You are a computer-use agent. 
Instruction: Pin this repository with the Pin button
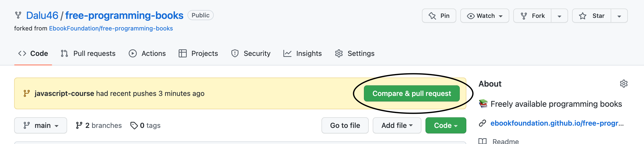pyautogui.click(x=439, y=16)
